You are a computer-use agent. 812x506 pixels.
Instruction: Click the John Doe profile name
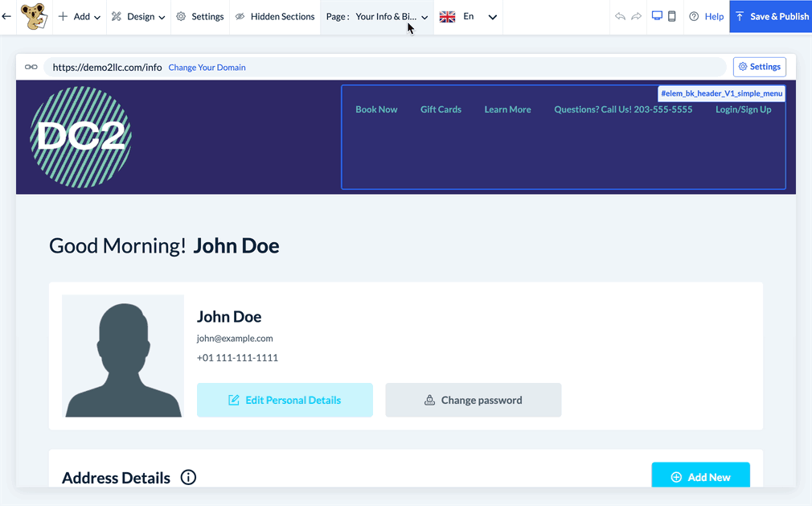coord(229,316)
